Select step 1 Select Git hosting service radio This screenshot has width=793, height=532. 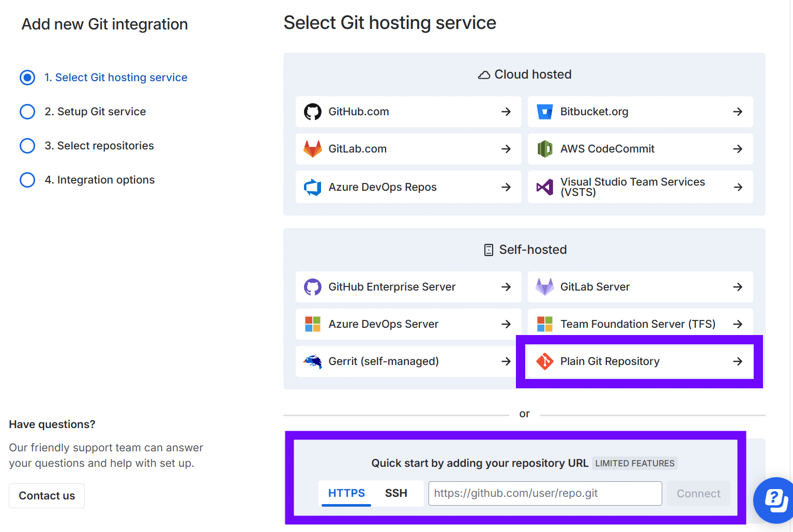(x=27, y=78)
